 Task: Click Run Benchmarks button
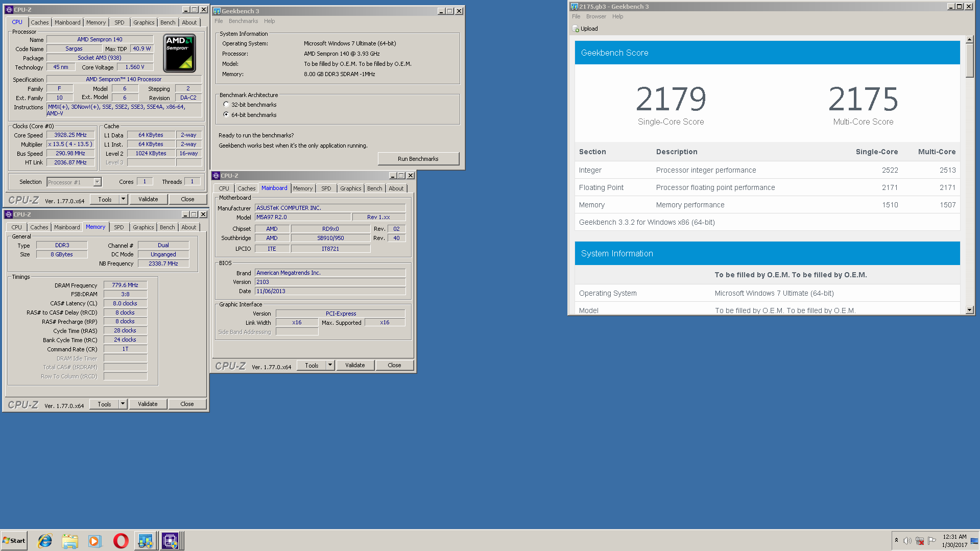418,159
